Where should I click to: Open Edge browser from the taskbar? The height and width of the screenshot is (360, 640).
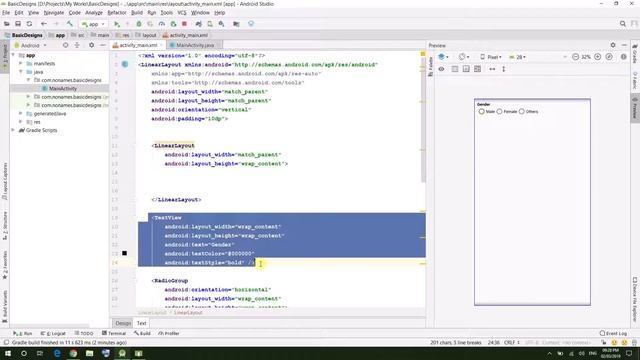coord(57,353)
